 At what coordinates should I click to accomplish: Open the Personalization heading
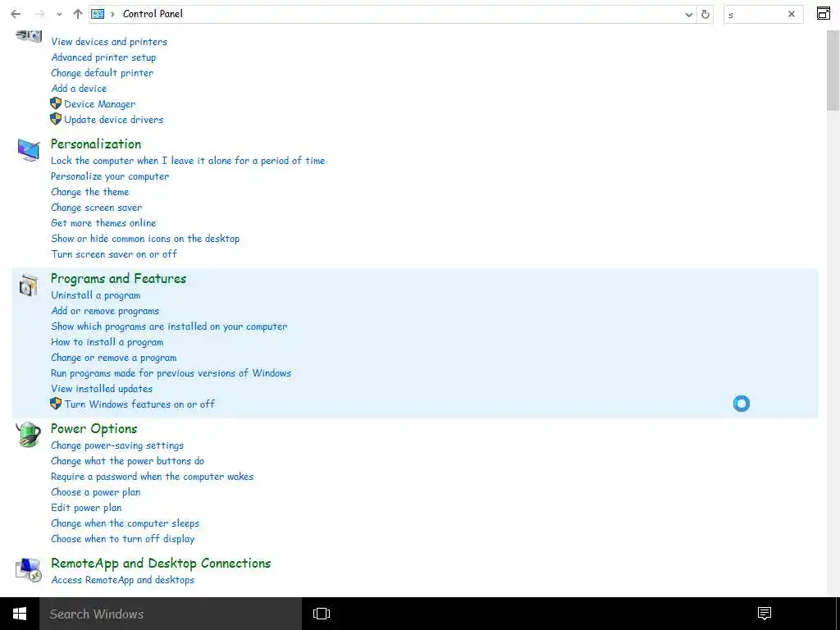coord(96,144)
